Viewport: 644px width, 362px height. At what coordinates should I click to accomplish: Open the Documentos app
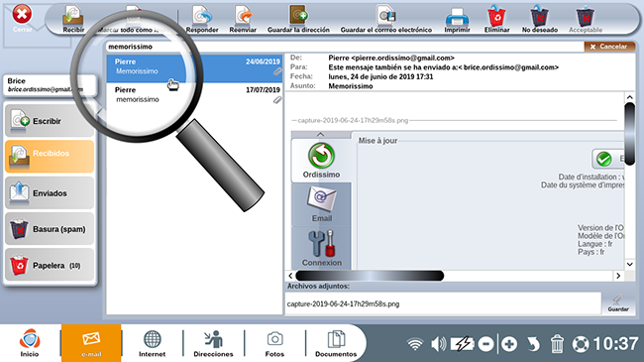(x=336, y=343)
